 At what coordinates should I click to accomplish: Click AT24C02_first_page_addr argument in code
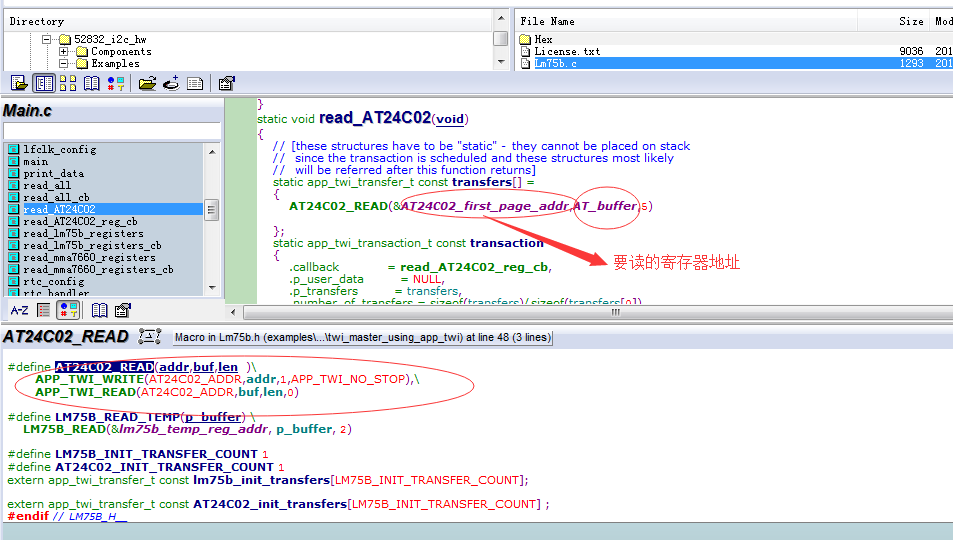click(484, 206)
